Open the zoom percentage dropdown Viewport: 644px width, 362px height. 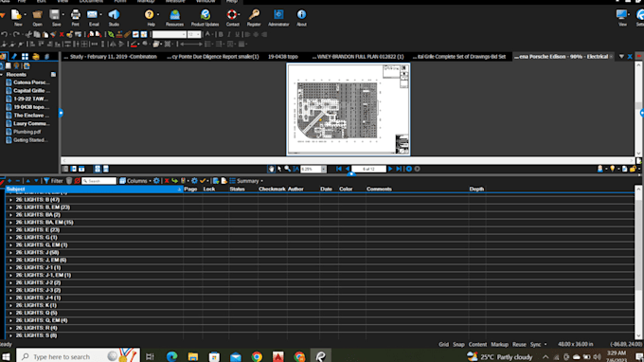[x=323, y=169]
